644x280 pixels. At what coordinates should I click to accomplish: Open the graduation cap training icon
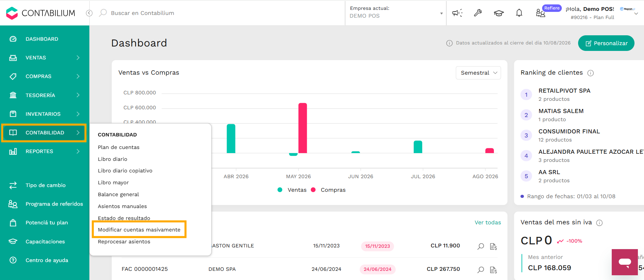tap(499, 13)
